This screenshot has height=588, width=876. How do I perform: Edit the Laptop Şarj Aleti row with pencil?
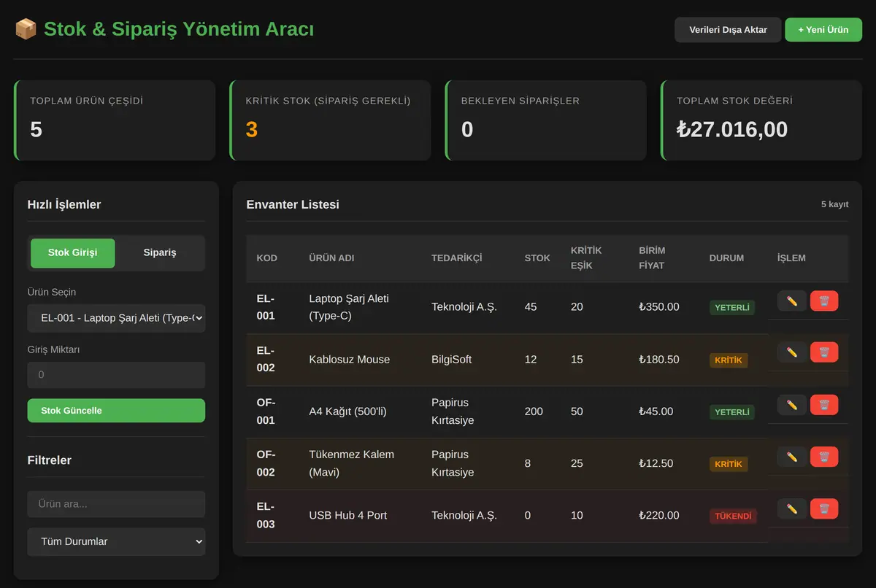pos(792,301)
